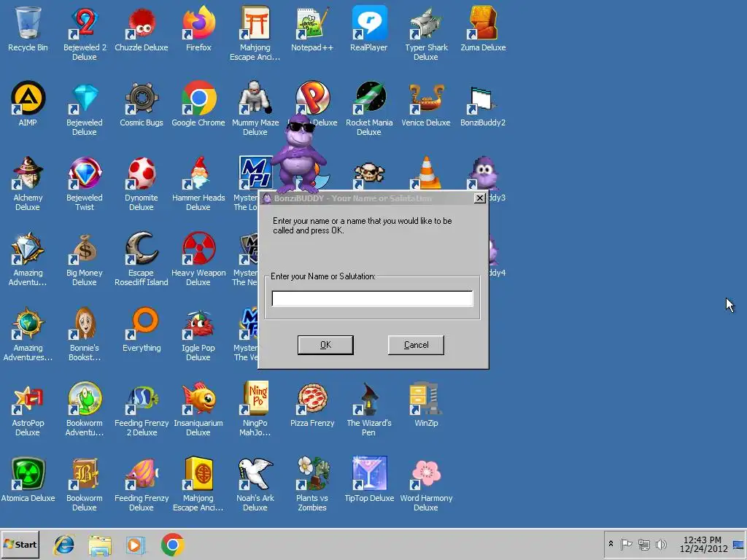
Task: Click the taskbar clock showing 12:43 PM
Action: (x=703, y=544)
